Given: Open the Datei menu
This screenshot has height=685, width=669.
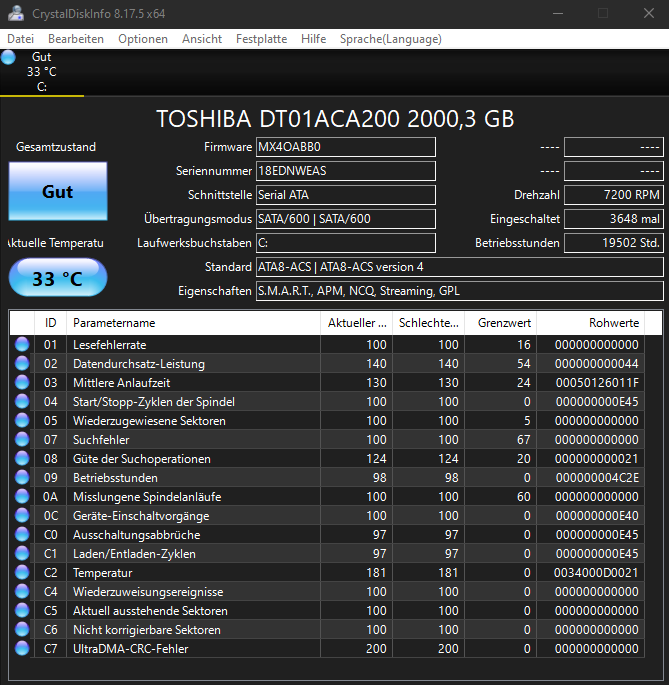Looking at the screenshot, I should tap(21, 39).
